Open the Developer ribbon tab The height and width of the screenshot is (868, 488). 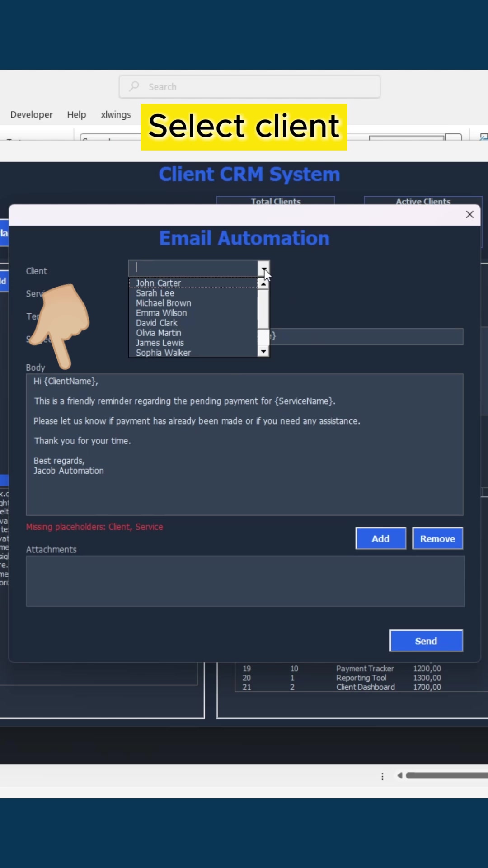tap(32, 115)
